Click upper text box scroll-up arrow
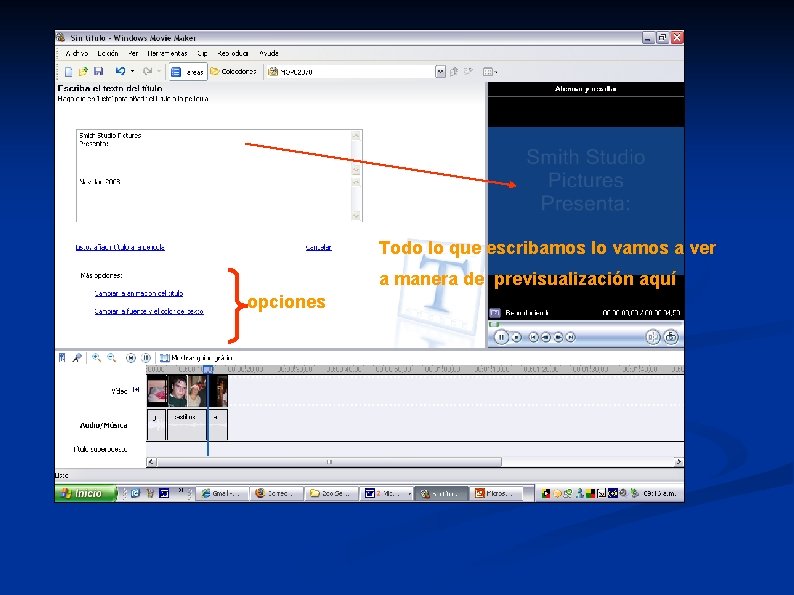Image resolution: width=794 pixels, height=595 pixels. point(356,136)
